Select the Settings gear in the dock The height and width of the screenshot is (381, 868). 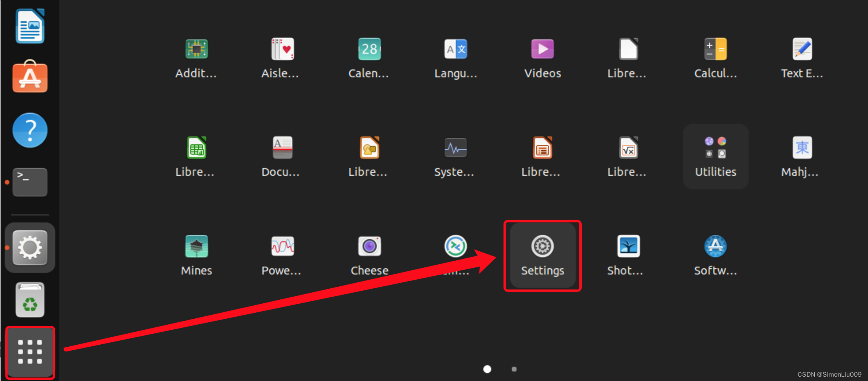coord(30,248)
